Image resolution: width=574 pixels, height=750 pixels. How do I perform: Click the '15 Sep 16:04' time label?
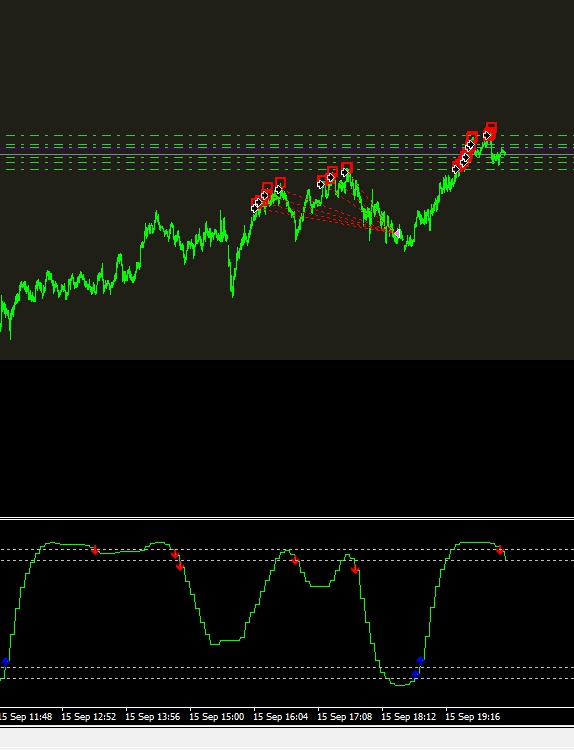pyautogui.click(x=281, y=717)
